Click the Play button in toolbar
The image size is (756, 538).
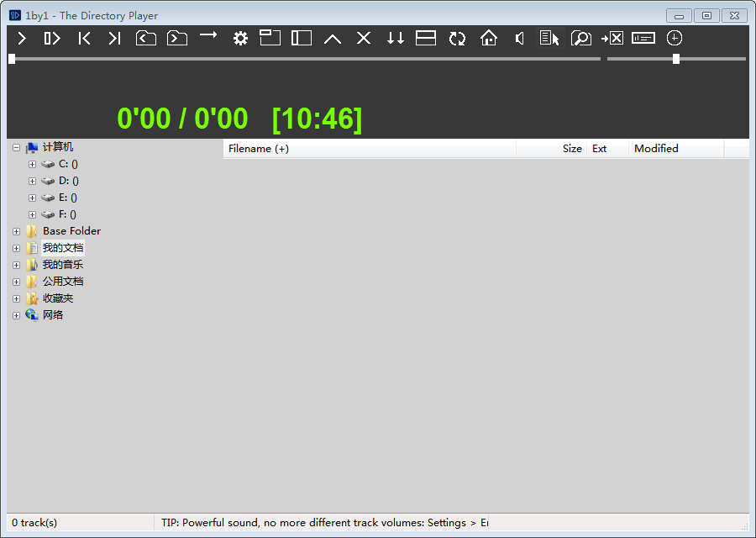(x=22, y=38)
